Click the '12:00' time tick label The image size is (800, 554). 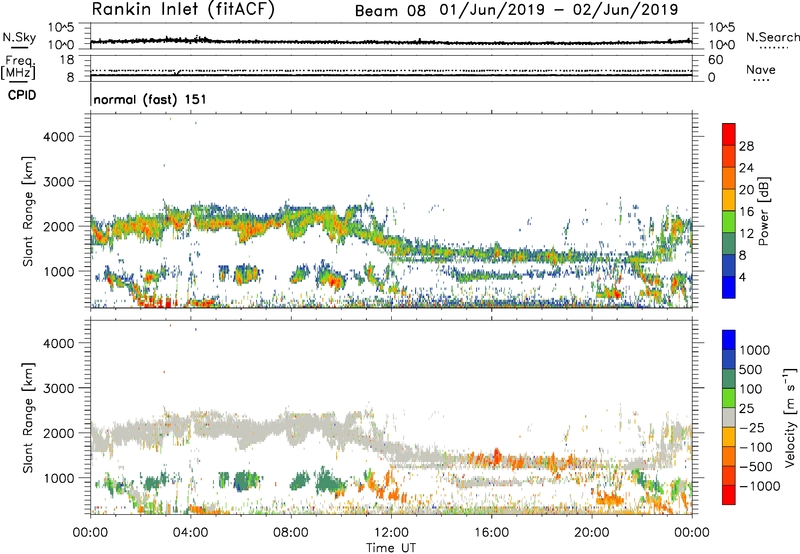391,533
